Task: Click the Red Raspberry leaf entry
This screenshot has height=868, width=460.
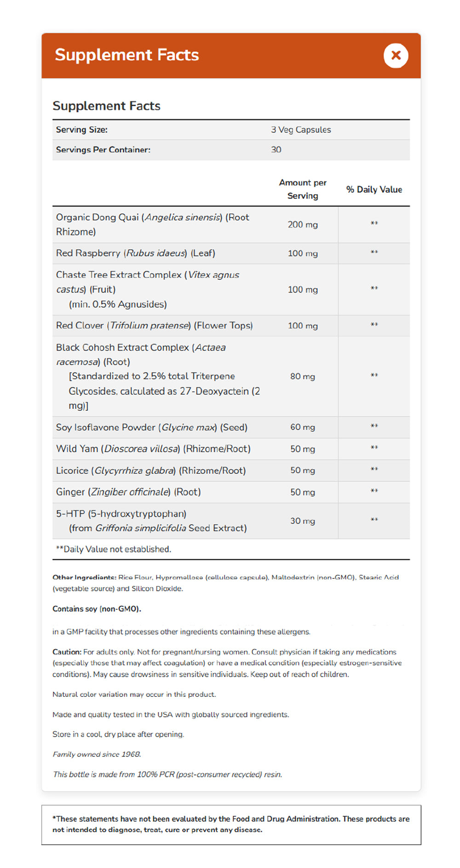Action: [x=184, y=253]
